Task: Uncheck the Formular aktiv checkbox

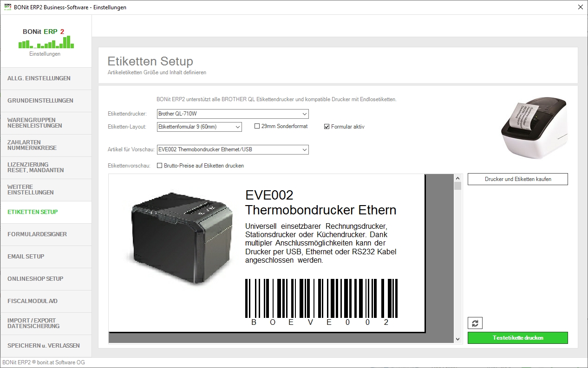Action: tap(327, 126)
